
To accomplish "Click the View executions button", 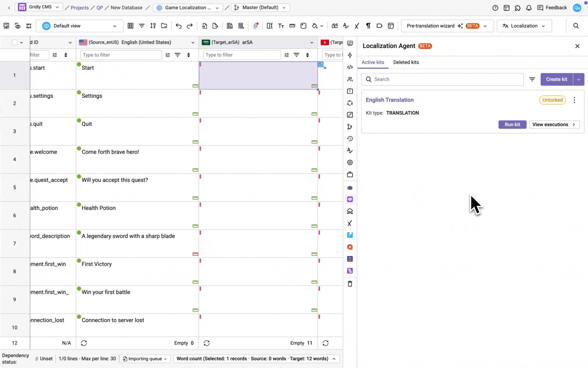I will (x=554, y=125).
